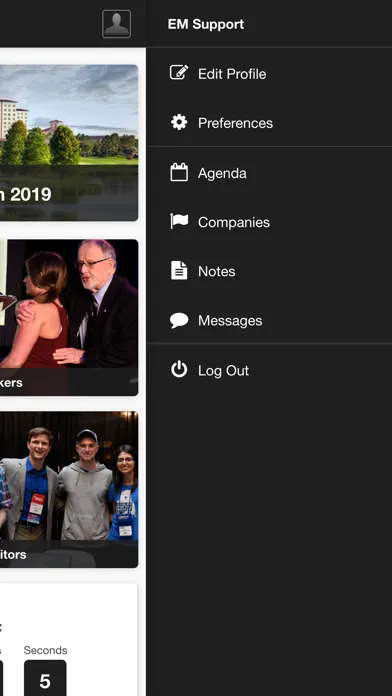Click the flag icon beside Companies

(x=179, y=221)
